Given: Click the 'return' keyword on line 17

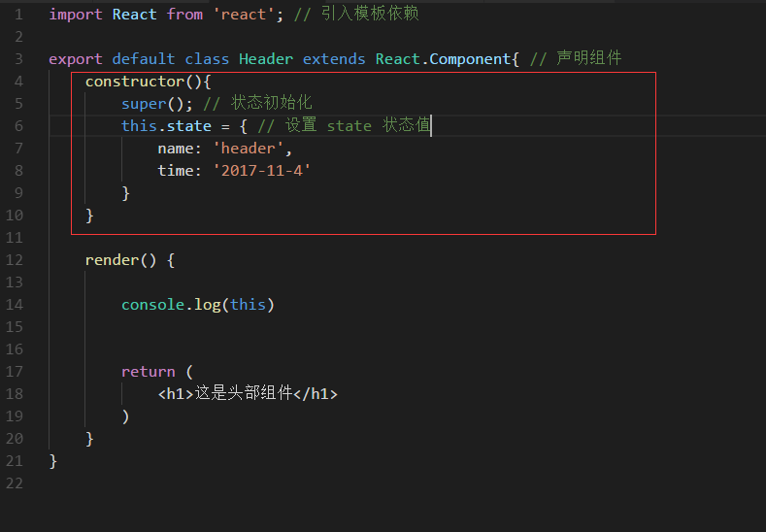Looking at the screenshot, I should click(x=148, y=372).
